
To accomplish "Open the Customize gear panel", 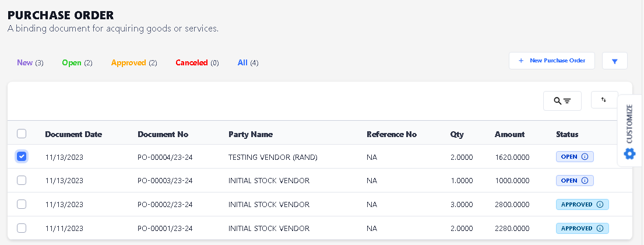I will (629, 153).
